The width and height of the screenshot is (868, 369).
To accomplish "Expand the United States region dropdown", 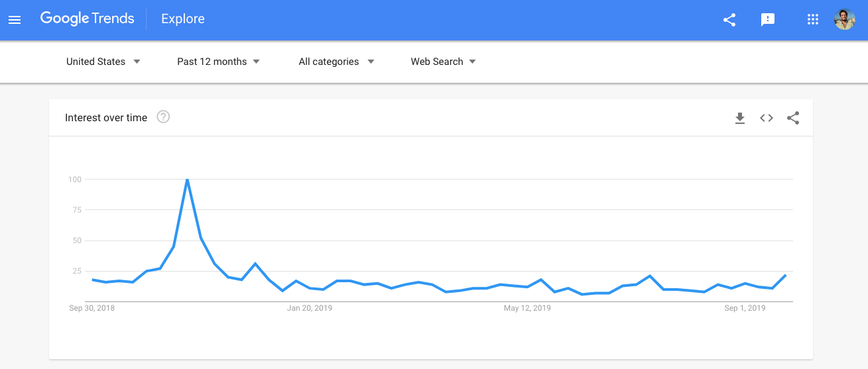I will (x=103, y=62).
